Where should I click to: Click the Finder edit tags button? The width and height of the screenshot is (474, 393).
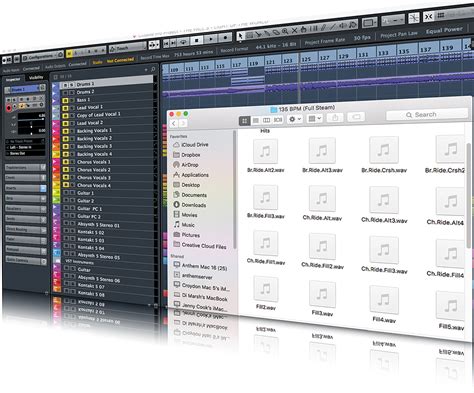(x=356, y=117)
